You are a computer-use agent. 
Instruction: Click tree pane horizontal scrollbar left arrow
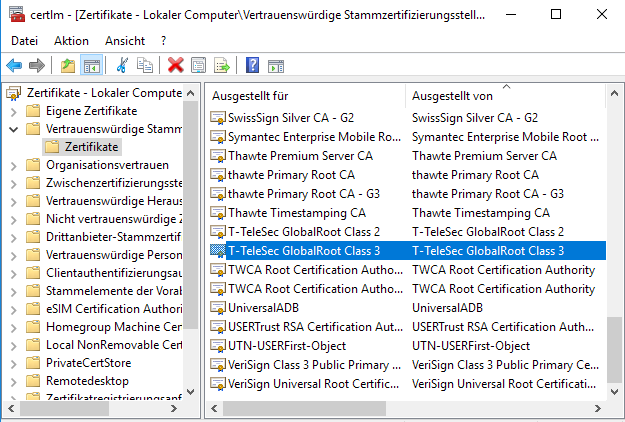point(11,408)
